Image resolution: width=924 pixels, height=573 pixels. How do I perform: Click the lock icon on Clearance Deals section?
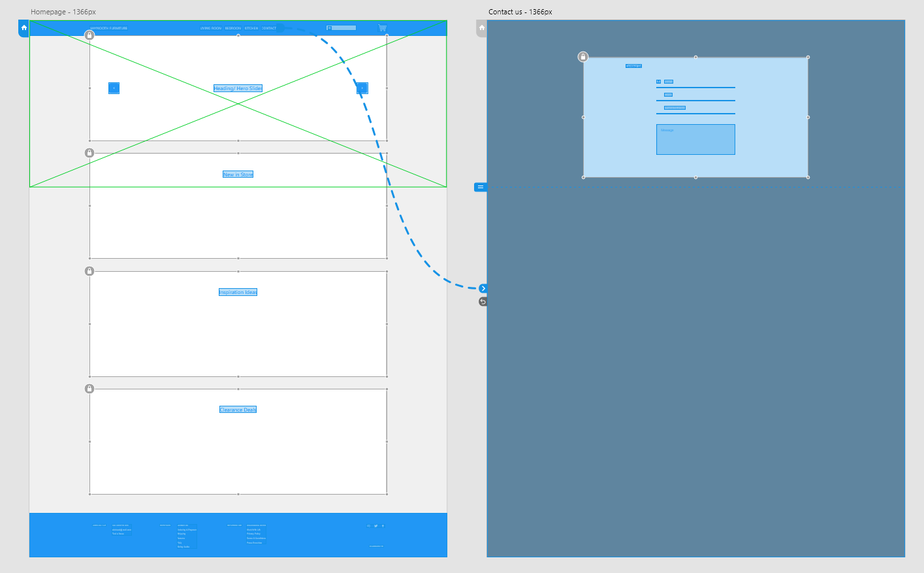click(89, 389)
